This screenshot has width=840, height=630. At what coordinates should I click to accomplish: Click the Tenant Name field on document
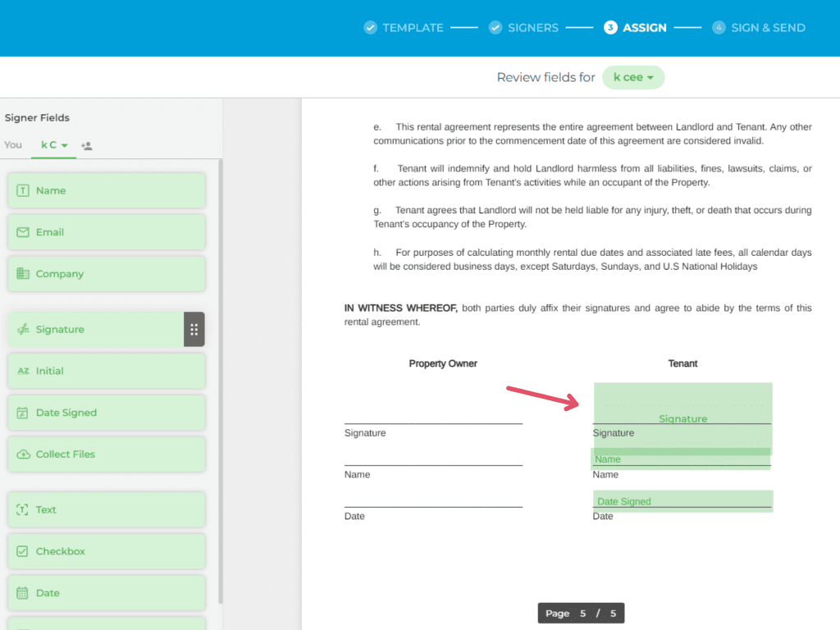point(680,459)
